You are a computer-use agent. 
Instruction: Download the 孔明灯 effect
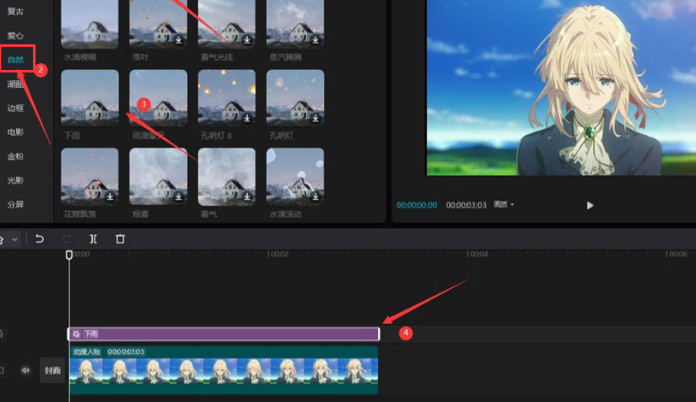coord(315,118)
